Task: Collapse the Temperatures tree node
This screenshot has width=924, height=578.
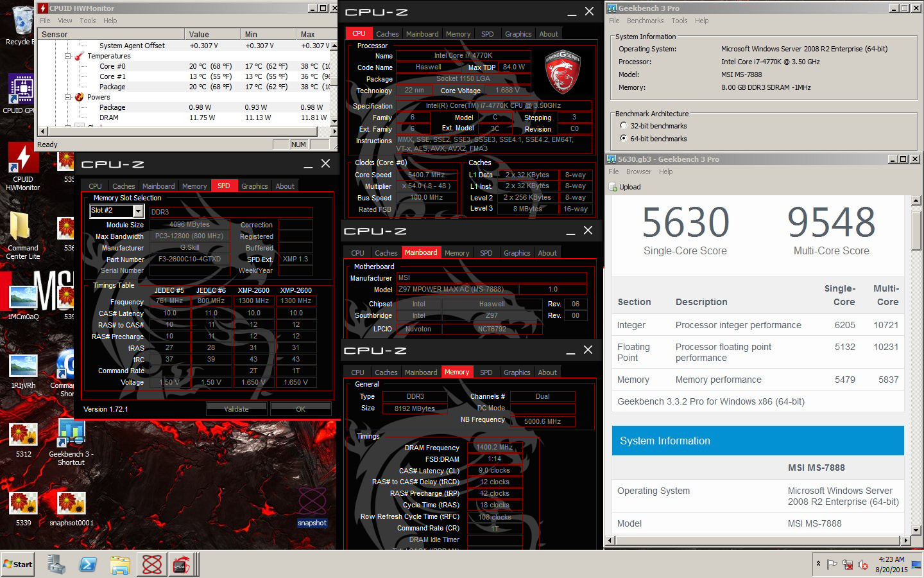Action: (67, 56)
